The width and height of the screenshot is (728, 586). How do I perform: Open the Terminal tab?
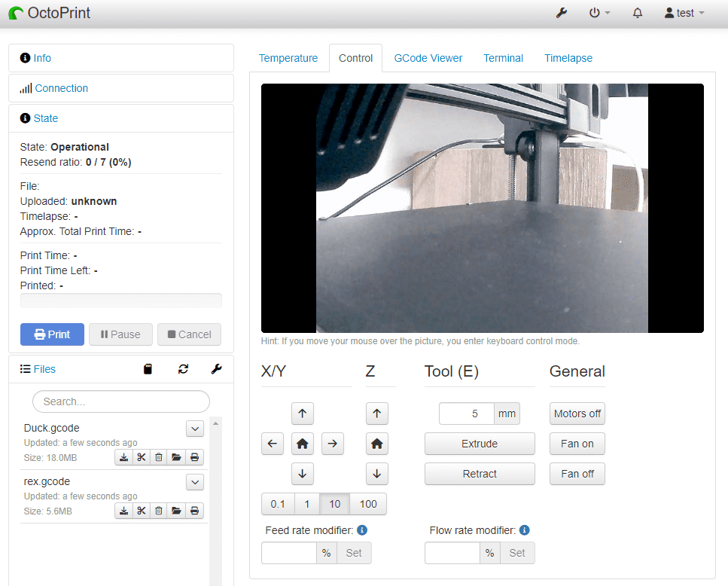tap(503, 57)
